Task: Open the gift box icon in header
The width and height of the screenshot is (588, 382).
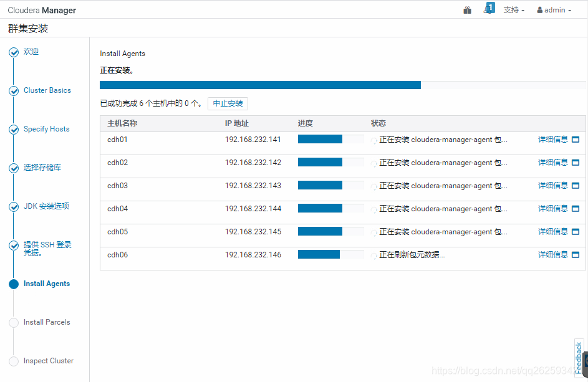Action: (467, 10)
